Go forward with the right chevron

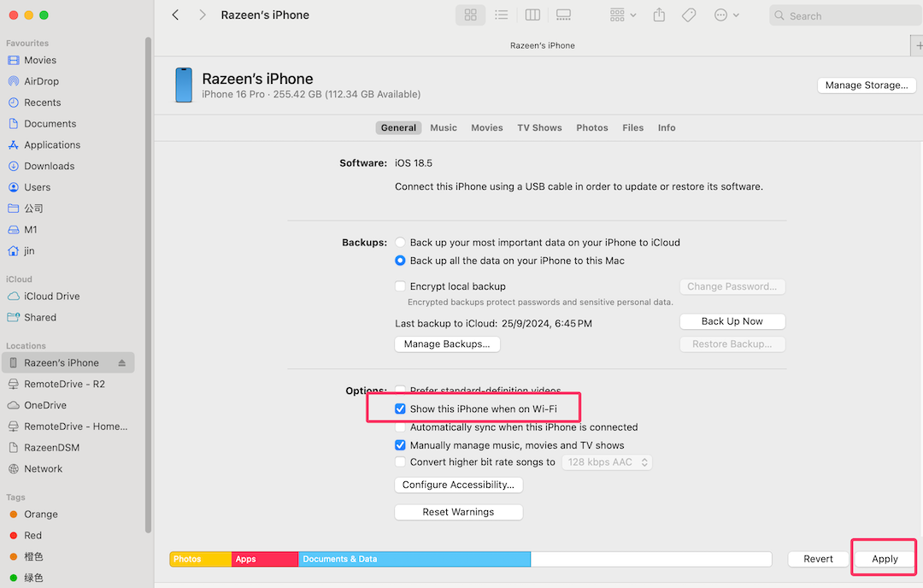tap(202, 15)
